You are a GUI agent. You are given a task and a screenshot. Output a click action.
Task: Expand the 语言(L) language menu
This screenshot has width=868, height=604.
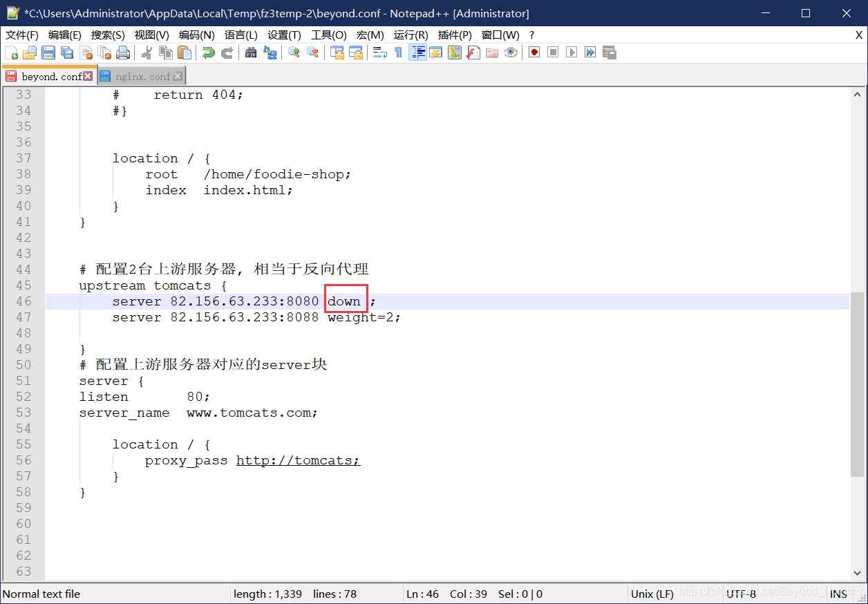[240, 35]
